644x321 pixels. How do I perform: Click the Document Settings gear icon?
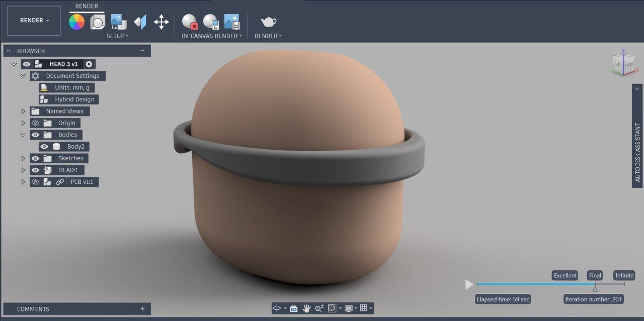tap(35, 76)
